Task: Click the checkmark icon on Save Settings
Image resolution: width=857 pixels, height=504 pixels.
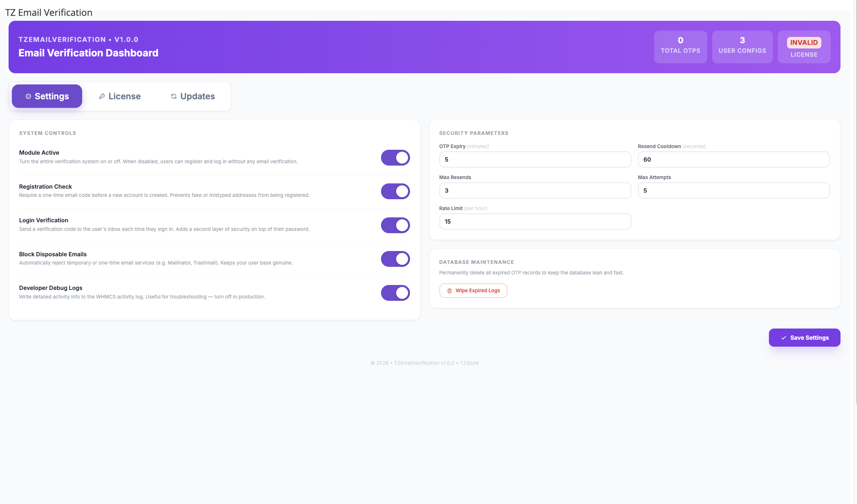Action: [783, 337]
